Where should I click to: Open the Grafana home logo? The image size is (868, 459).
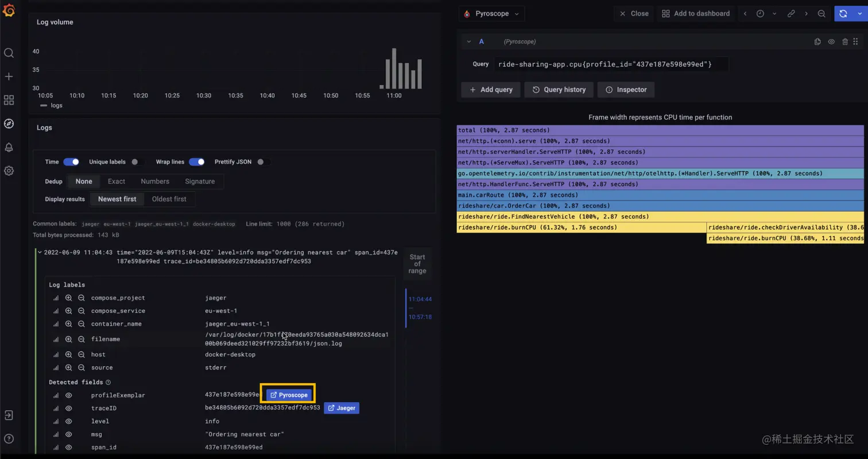9,10
